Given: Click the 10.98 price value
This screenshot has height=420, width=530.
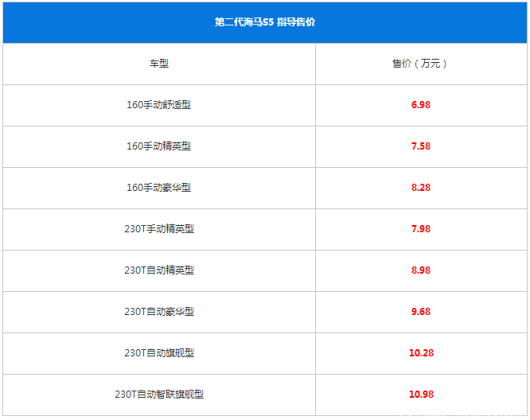Looking at the screenshot, I should (x=421, y=395).
